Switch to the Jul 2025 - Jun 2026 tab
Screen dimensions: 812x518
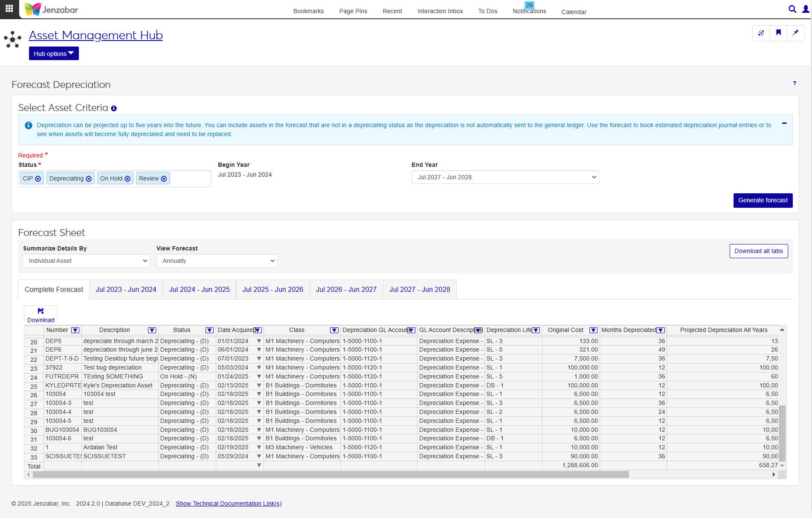pyautogui.click(x=273, y=290)
